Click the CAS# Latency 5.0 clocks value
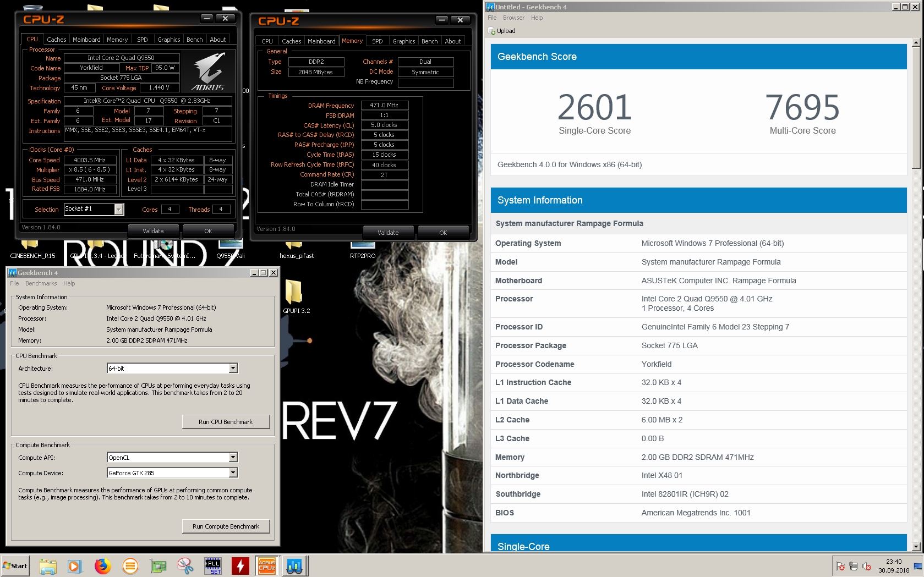The height and width of the screenshot is (577, 924). pyautogui.click(x=384, y=125)
